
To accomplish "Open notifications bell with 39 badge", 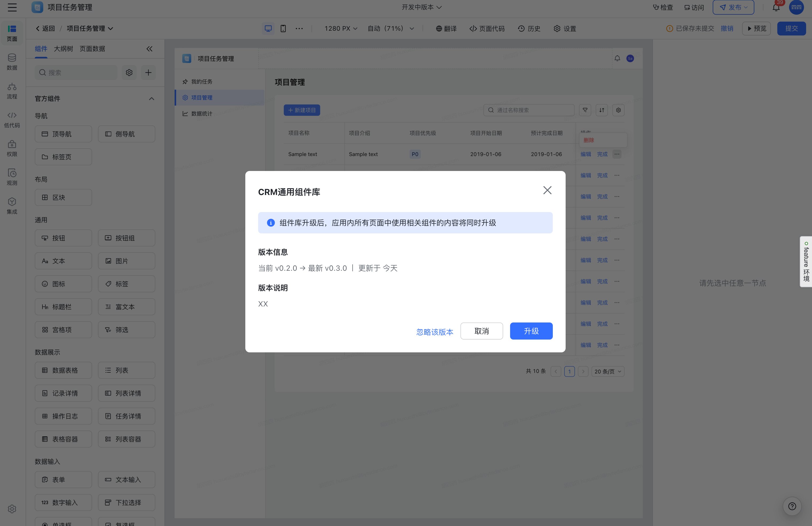I will [776, 7].
